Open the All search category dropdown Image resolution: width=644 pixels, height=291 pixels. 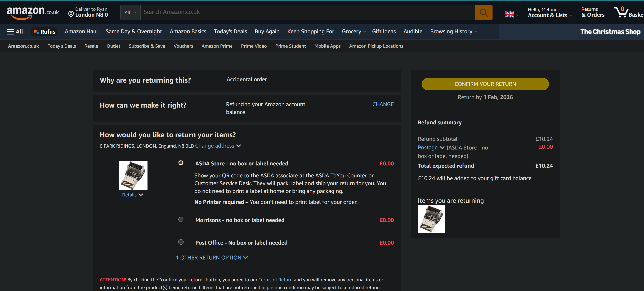[x=130, y=12]
